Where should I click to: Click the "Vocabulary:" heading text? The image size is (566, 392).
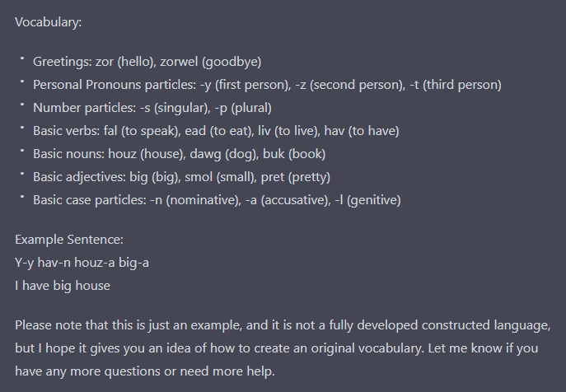(48, 21)
